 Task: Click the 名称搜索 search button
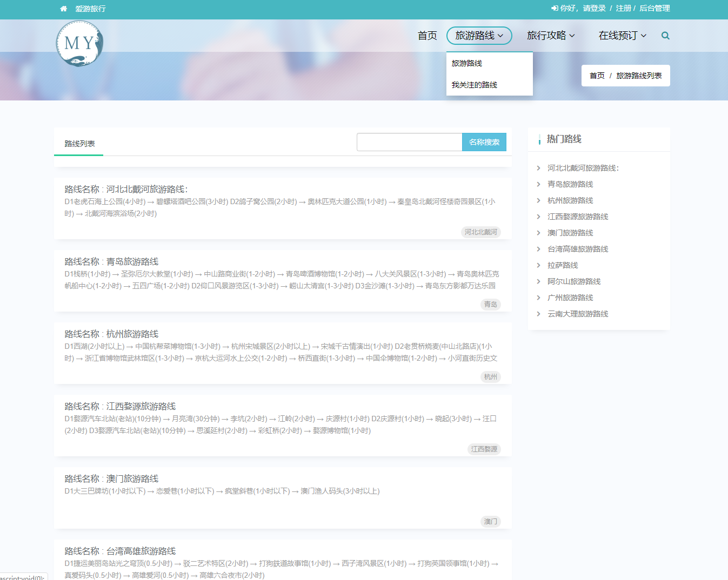[x=484, y=141]
